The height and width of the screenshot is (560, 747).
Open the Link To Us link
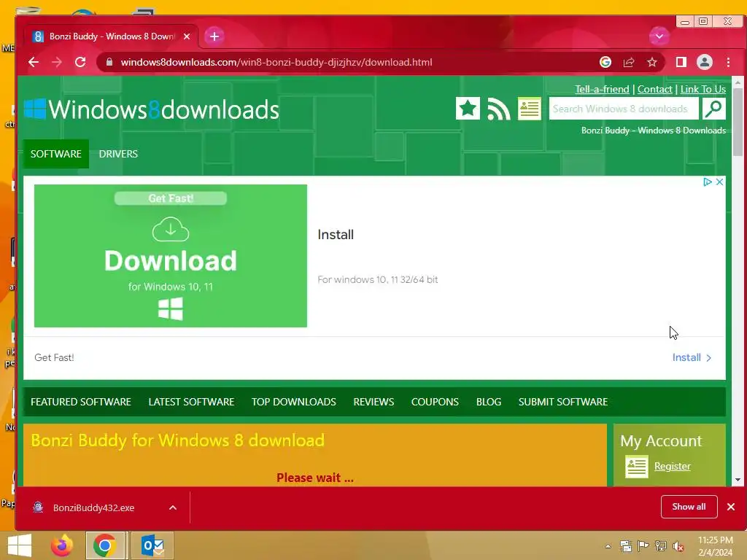click(x=703, y=89)
